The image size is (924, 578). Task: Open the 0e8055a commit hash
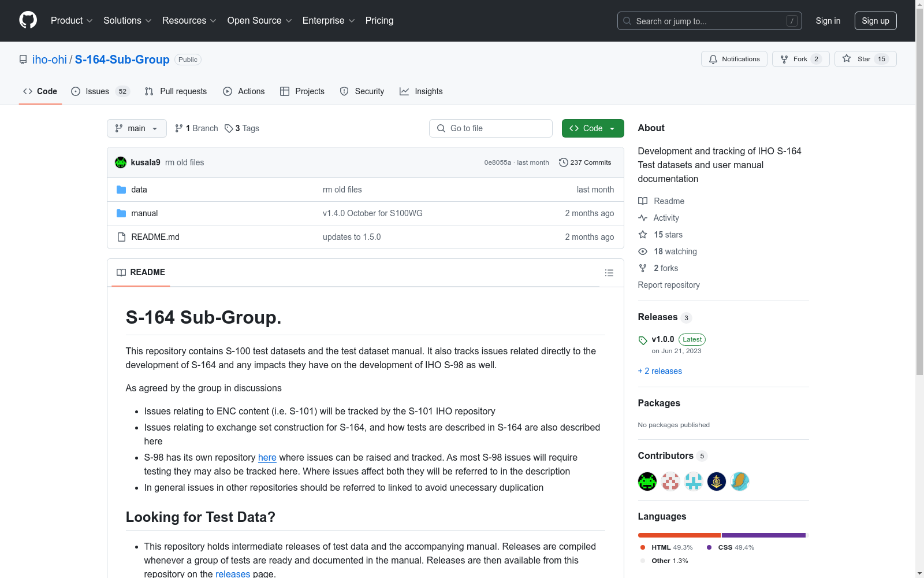click(x=498, y=162)
